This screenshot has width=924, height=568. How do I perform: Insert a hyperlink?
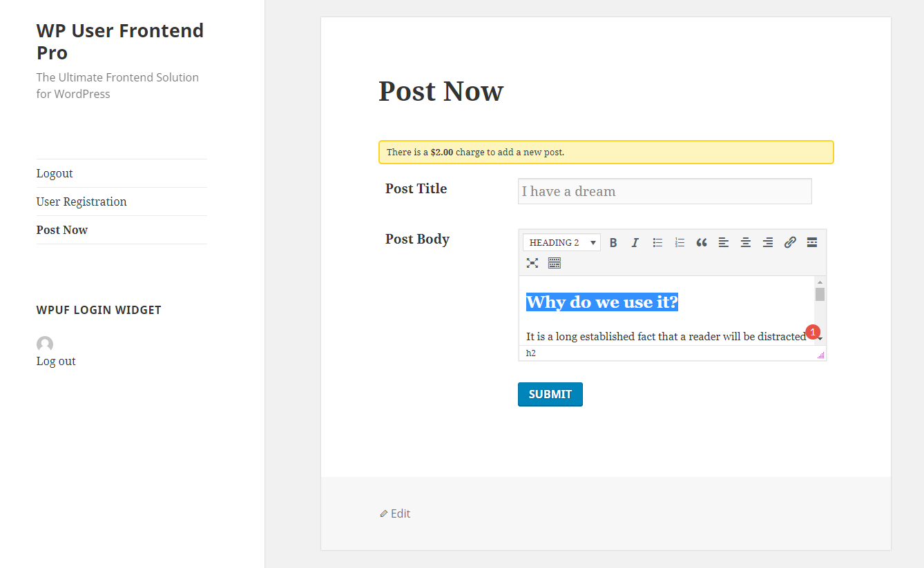coord(789,242)
